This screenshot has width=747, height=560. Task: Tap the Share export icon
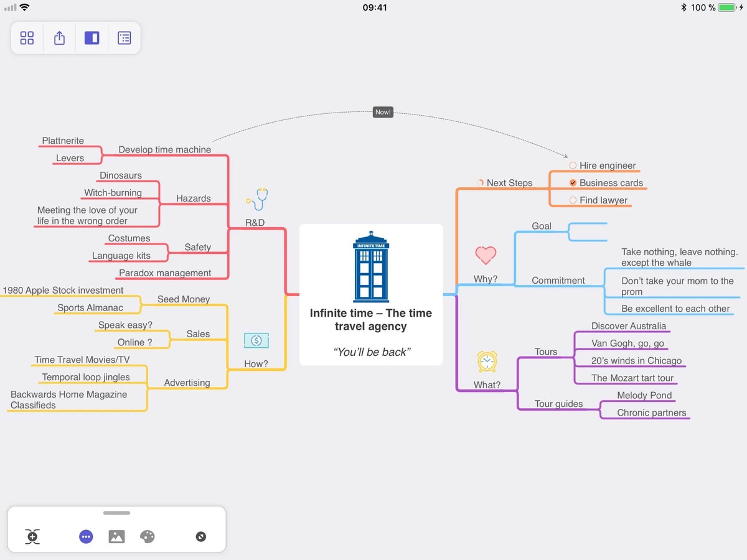59,38
